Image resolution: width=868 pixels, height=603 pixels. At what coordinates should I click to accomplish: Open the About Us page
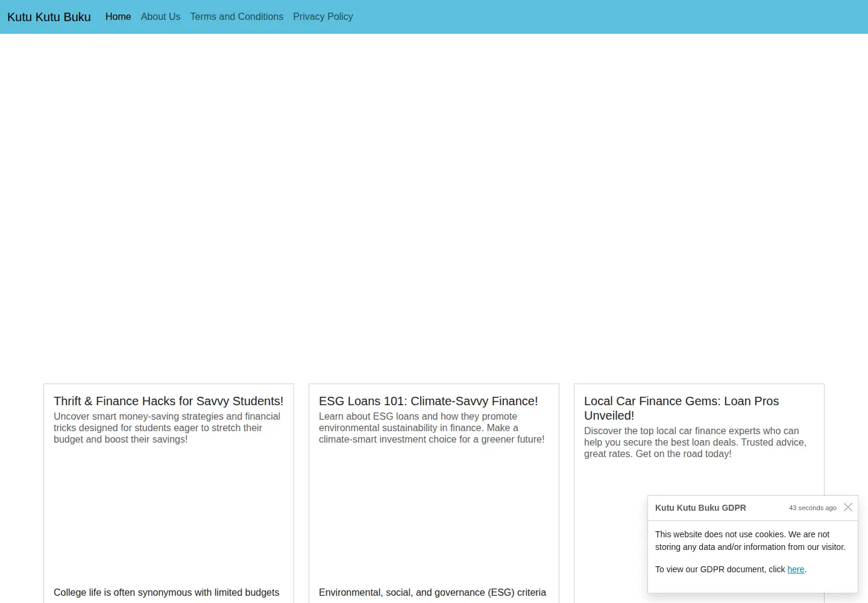pyautogui.click(x=160, y=17)
